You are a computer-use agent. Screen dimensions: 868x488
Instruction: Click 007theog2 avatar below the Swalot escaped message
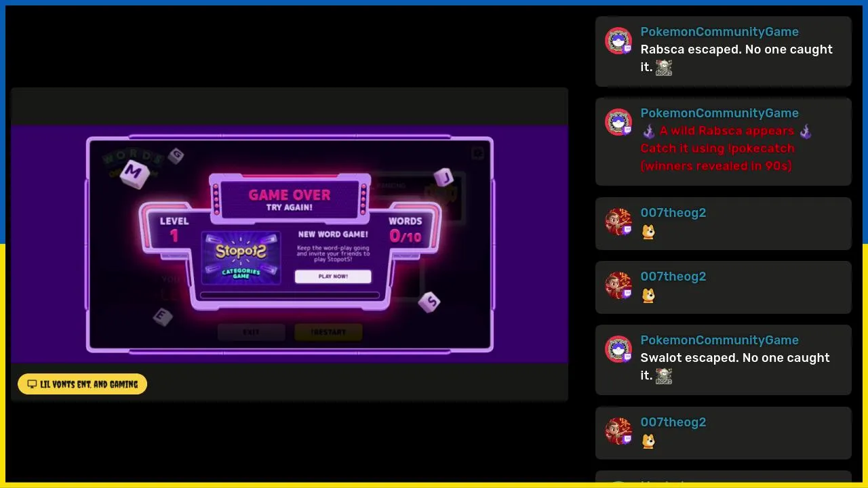click(x=618, y=432)
